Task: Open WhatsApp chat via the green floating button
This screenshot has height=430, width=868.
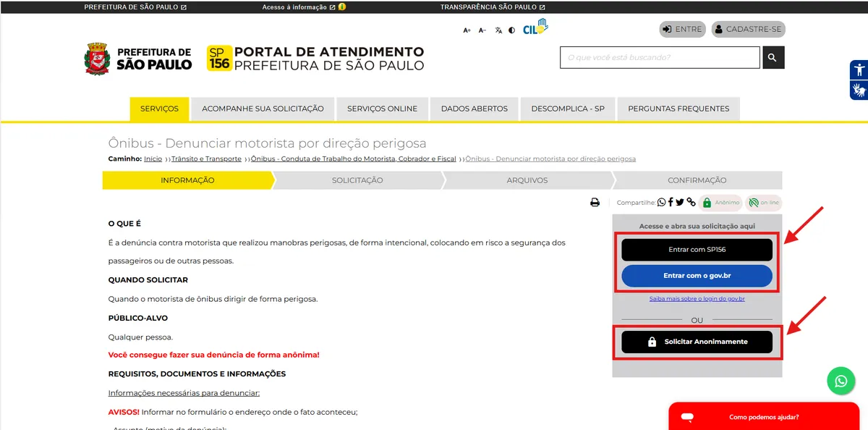Action: coord(841,380)
